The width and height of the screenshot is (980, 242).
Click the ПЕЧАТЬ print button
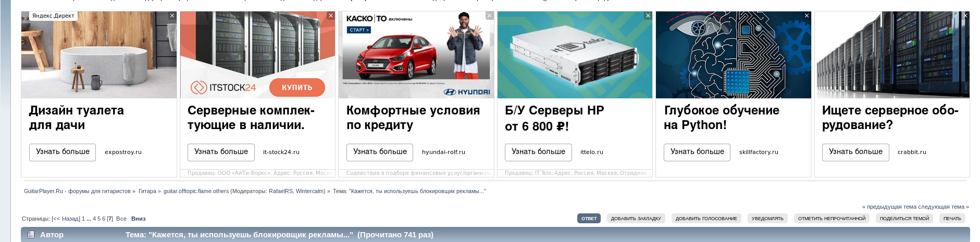[952, 219]
